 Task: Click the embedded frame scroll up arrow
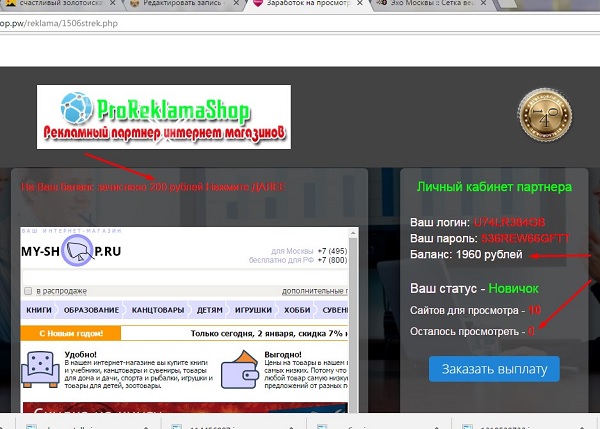pos(353,233)
